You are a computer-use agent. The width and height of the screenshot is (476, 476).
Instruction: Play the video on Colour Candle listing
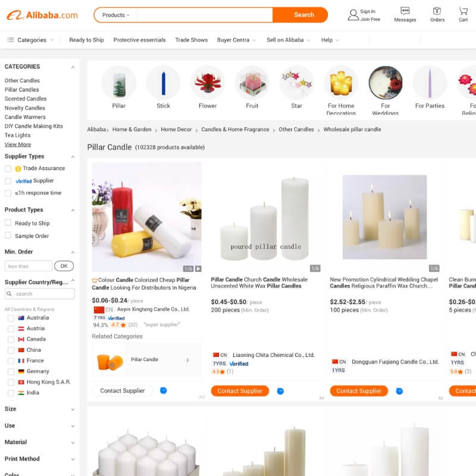pyautogui.click(x=198, y=268)
